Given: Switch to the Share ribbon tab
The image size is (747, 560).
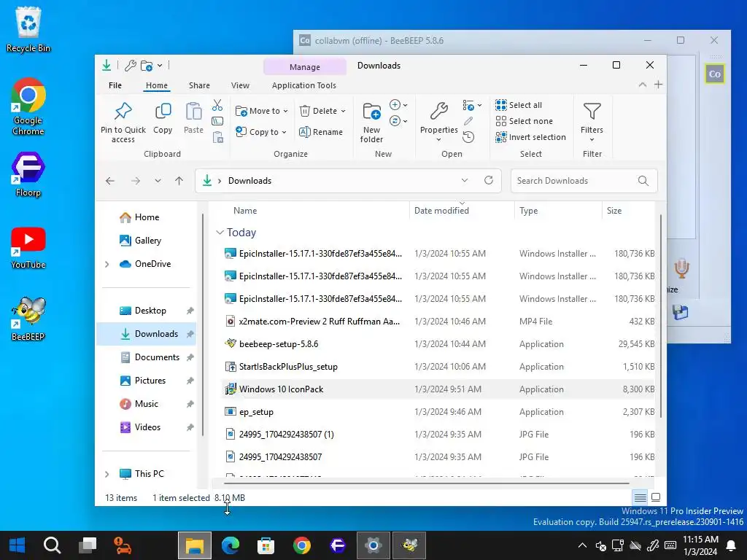Looking at the screenshot, I should pos(199,85).
